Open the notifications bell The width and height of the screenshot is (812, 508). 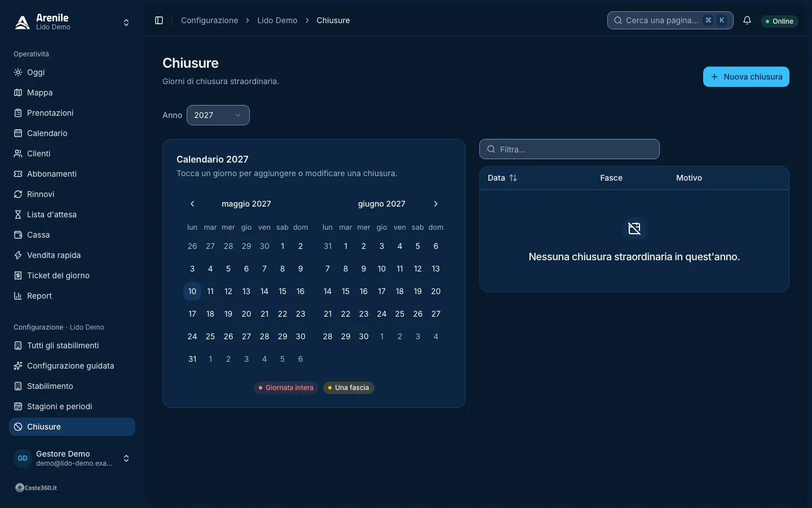747,20
